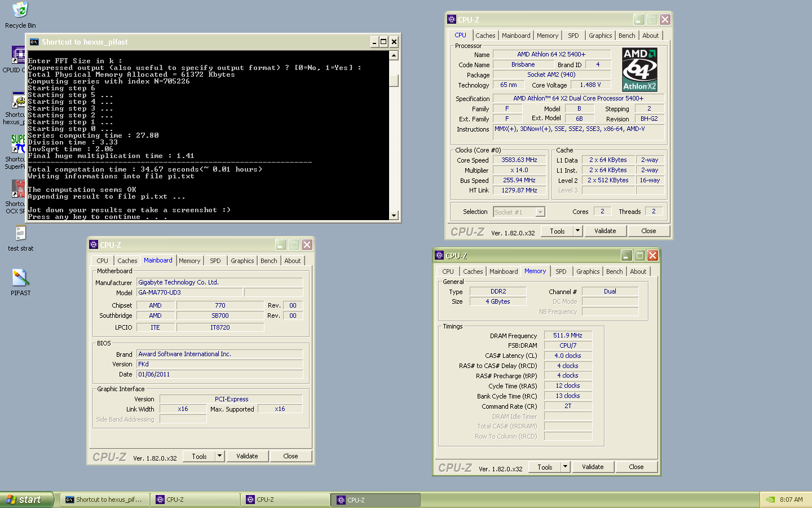The height and width of the screenshot is (508, 812).
Task: Open About tab in the CPU window
Action: [650, 36]
